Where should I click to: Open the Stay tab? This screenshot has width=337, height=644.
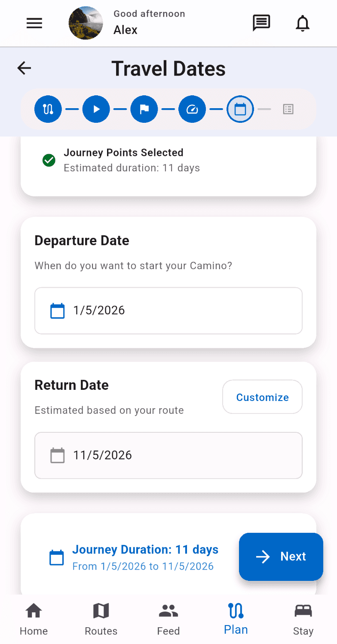(x=303, y=619)
